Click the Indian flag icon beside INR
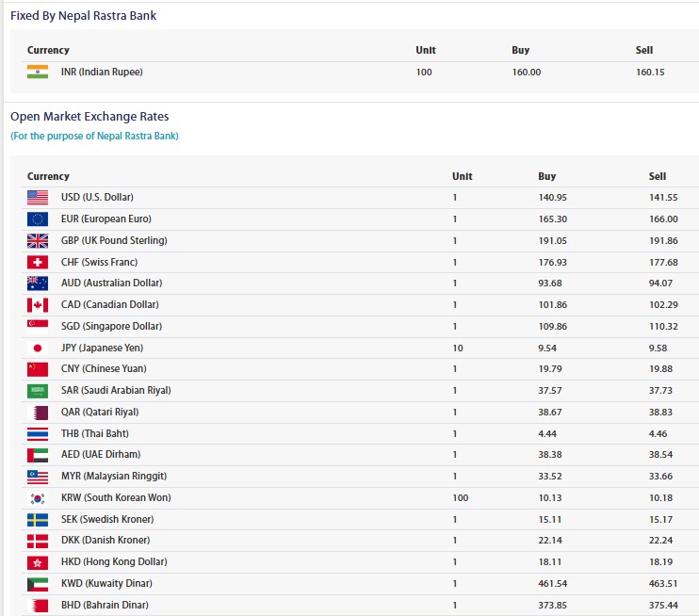The height and width of the screenshot is (616, 699). tap(38, 73)
